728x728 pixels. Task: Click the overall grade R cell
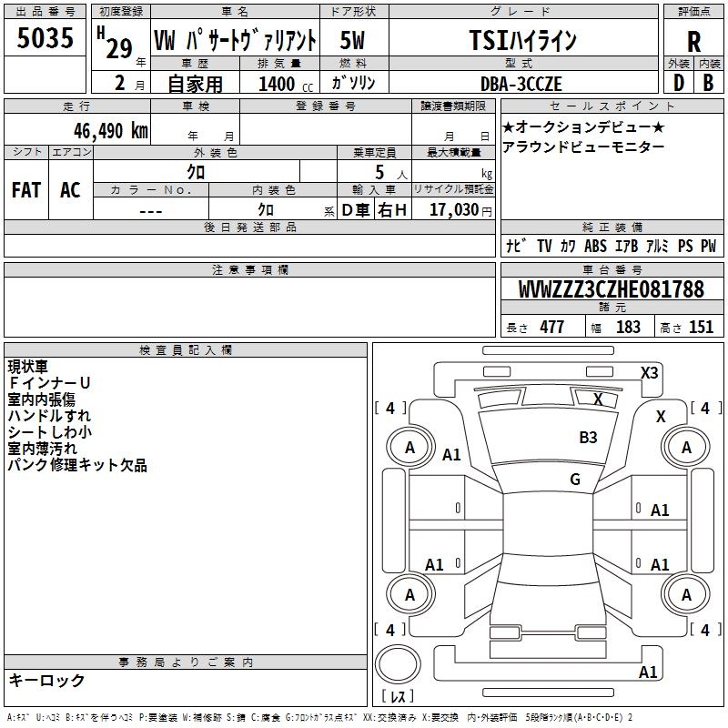point(693,41)
